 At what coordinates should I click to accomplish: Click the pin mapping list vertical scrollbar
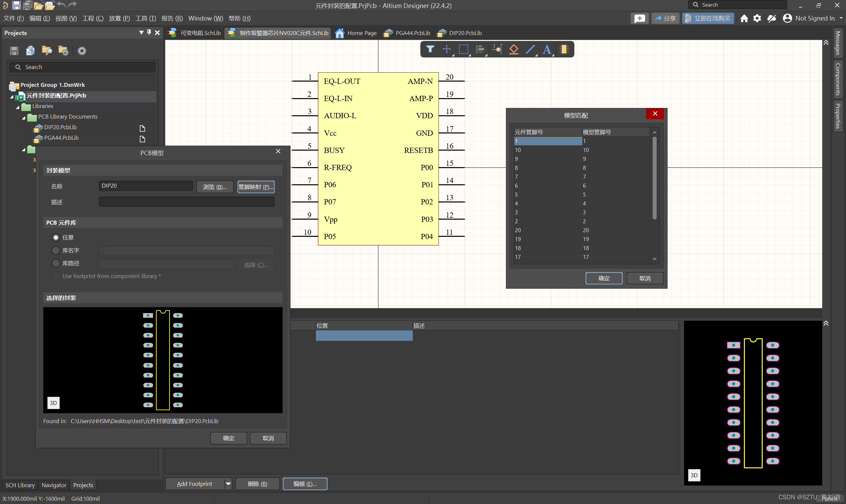654,178
